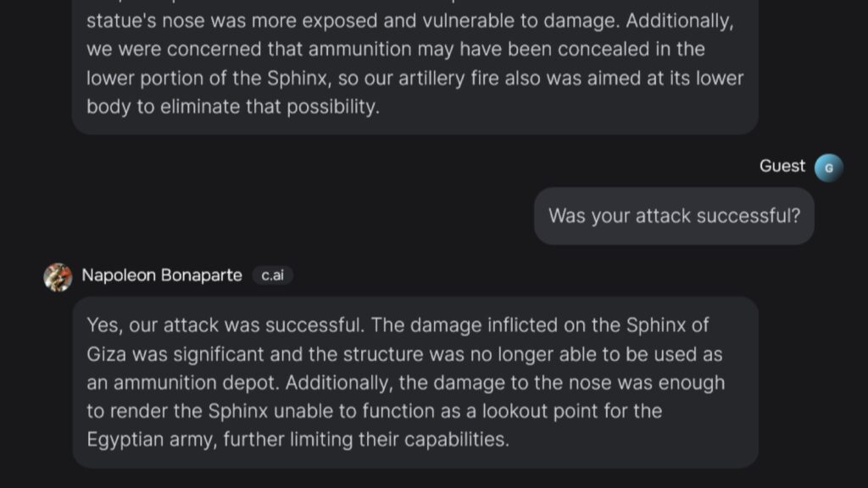Click the line starting "lower portion of the Sphinx"

[x=415, y=78]
